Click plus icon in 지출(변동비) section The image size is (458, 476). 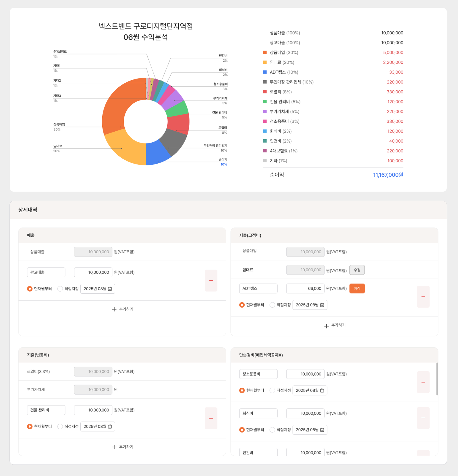click(x=114, y=447)
